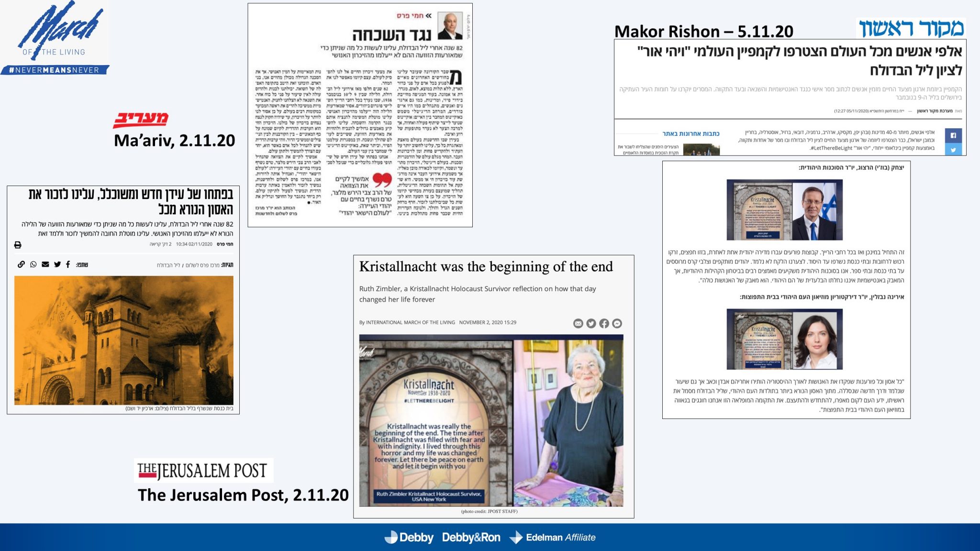The height and width of the screenshot is (551, 980).
Task: Share Ma'ariv article via WhatsApp icon
Action: (33, 264)
